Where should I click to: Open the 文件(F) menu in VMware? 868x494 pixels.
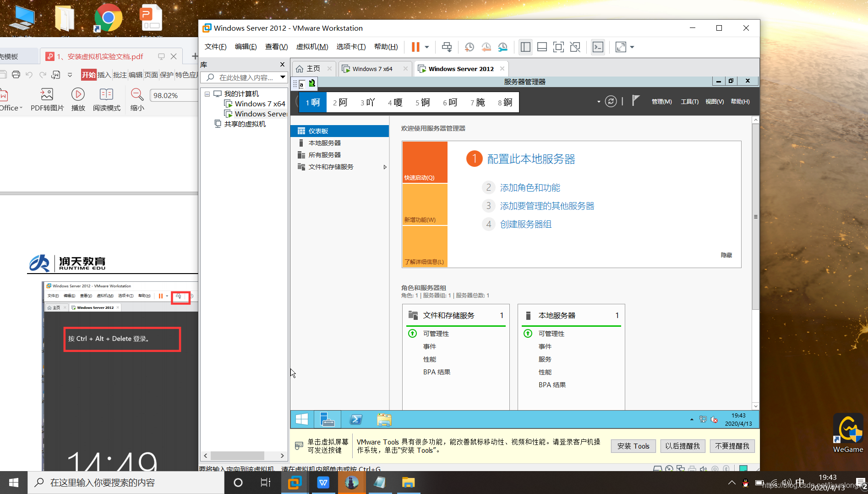coord(215,47)
